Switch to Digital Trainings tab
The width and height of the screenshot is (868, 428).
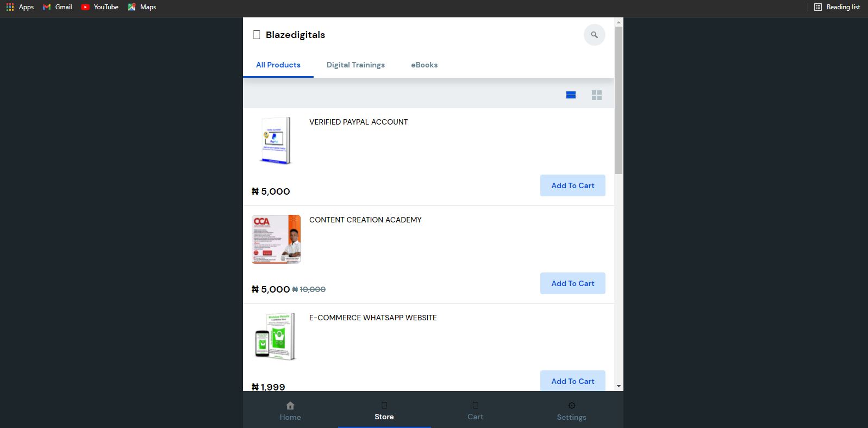click(355, 65)
